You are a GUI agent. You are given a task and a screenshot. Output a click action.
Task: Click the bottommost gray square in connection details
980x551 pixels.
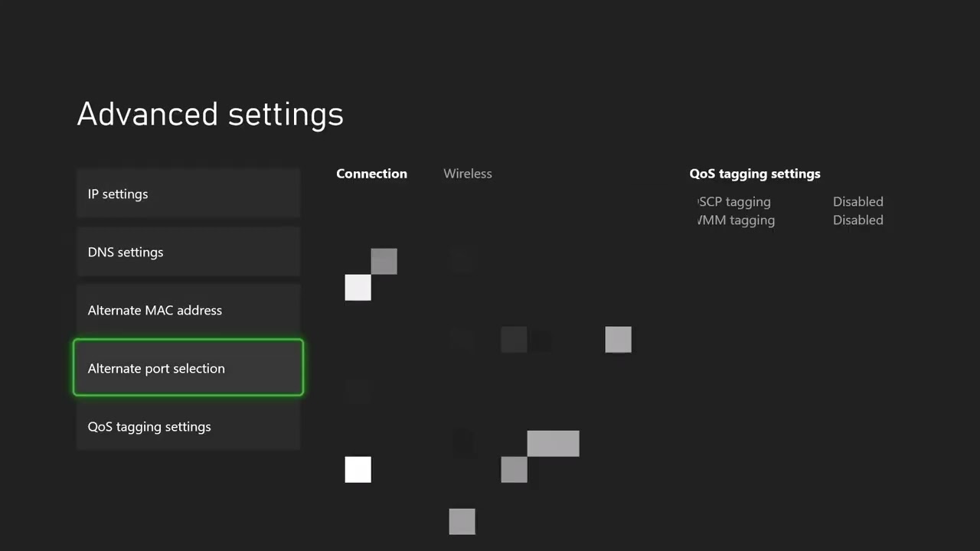pos(462,521)
